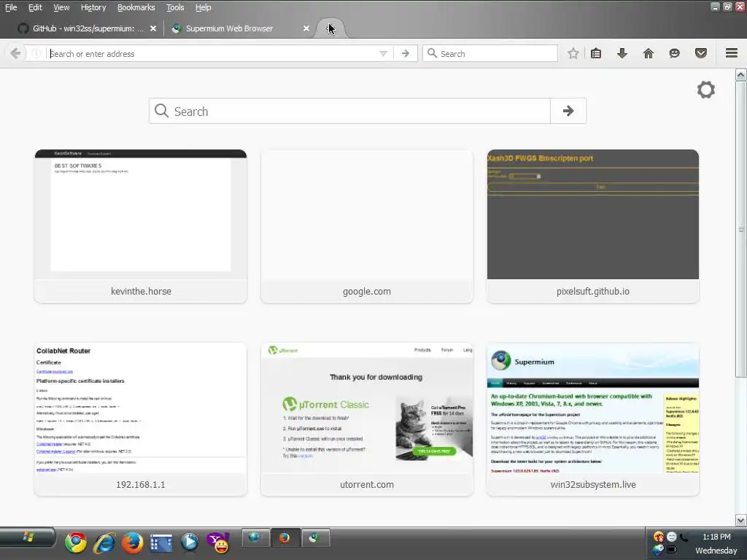Open the Tools menu
This screenshot has width=747, height=560.
pos(175,7)
